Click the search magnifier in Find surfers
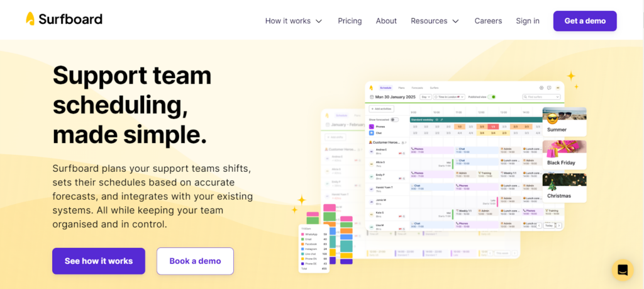 pos(525,97)
